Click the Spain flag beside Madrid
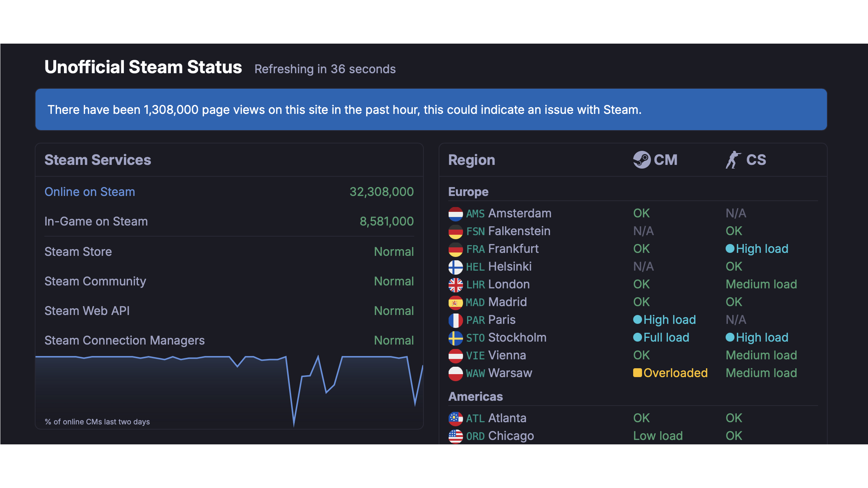Screen dimensions: 868x488 [x=455, y=302]
